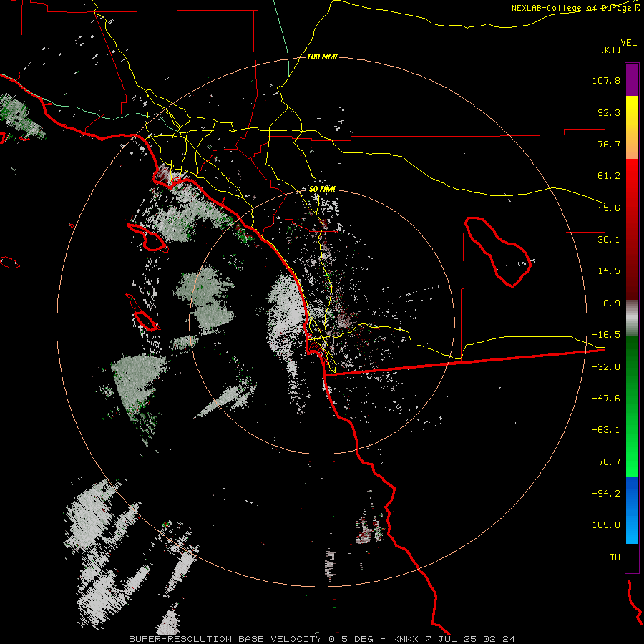This screenshot has width=644, height=644.
Task: Click the 14.5 legend value
Action: pyautogui.click(x=609, y=271)
